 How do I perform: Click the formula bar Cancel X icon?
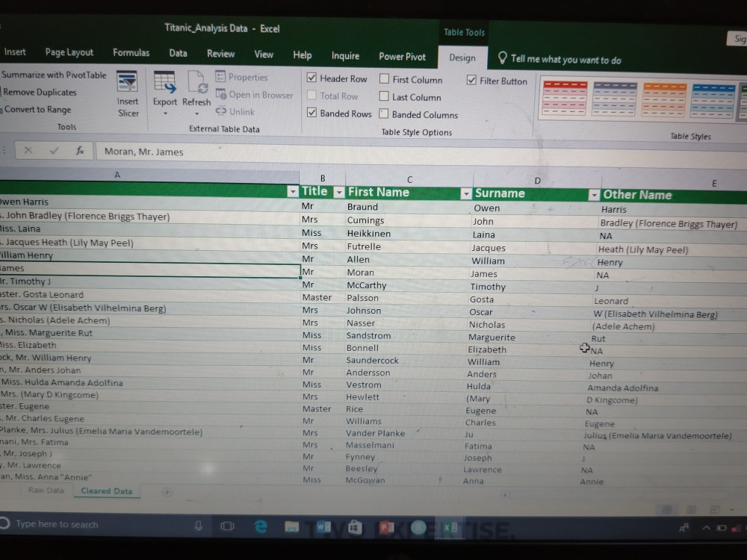(28, 151)
